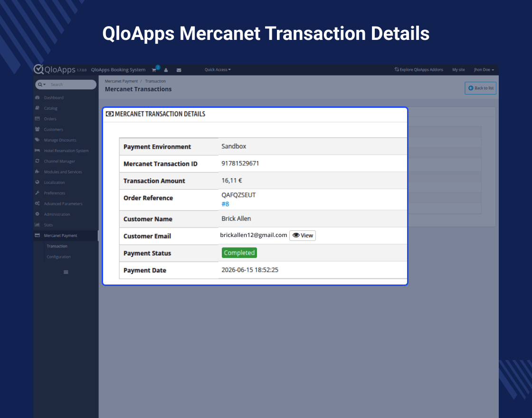
Task: Click the Modules and Services puzzle icon
Action: click(38, 171)
